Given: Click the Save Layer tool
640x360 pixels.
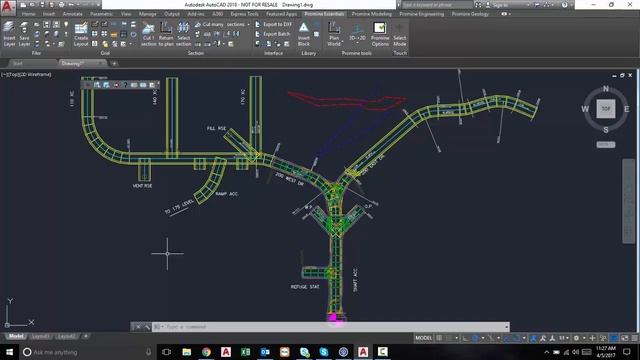Looking at the screenshot, I should [24, 34].
